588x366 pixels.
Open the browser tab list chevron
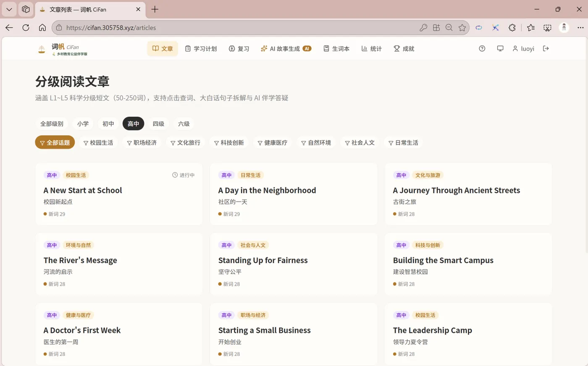coord(9,9)
